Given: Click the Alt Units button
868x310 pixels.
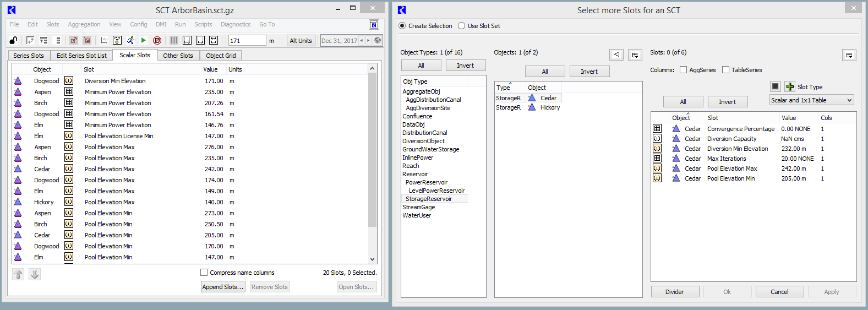Looking at the screenshot, I should tap(301, 41).
